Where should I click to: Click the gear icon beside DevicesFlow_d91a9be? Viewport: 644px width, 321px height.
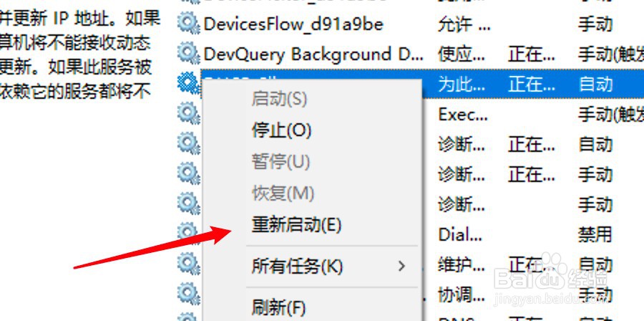coord(188,23)
